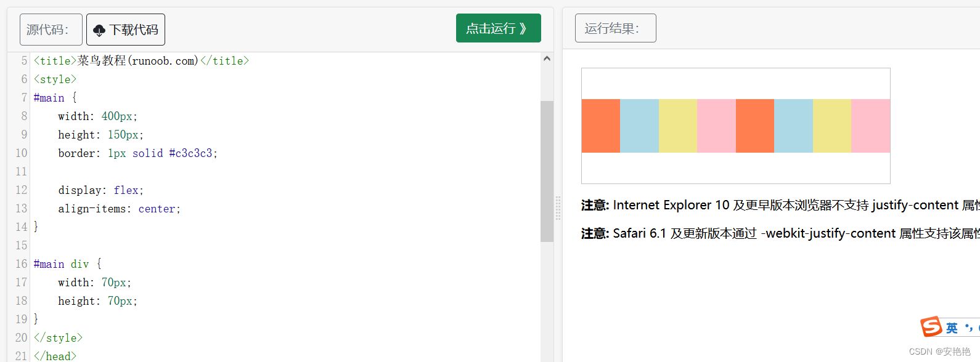Click the panel splitter drag handle

(x=558, y=208)
